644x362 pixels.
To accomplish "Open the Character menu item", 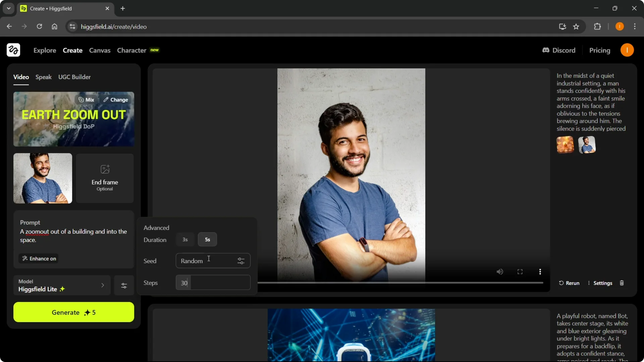I will (131, 50).
